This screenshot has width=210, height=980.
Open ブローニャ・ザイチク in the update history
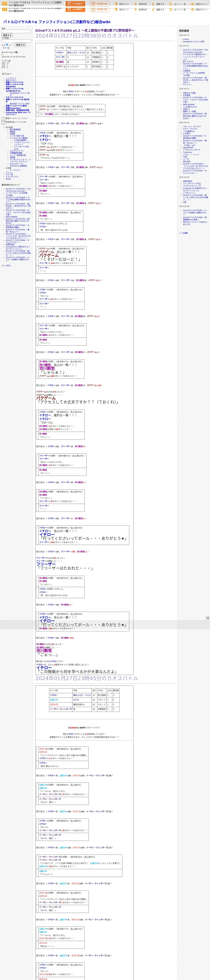pos(192,127)
